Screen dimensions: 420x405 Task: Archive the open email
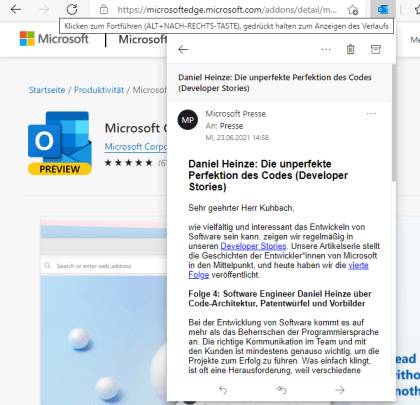coord(376,49)
